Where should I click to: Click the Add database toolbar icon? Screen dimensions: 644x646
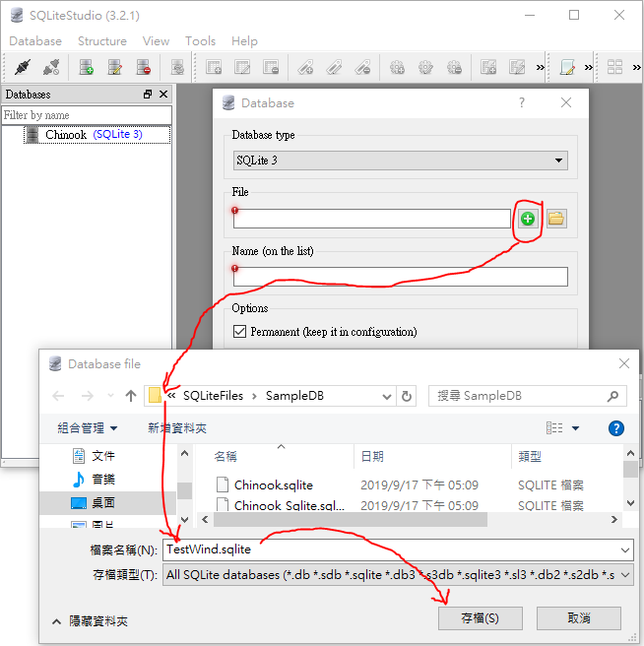(x=86, y=67)
